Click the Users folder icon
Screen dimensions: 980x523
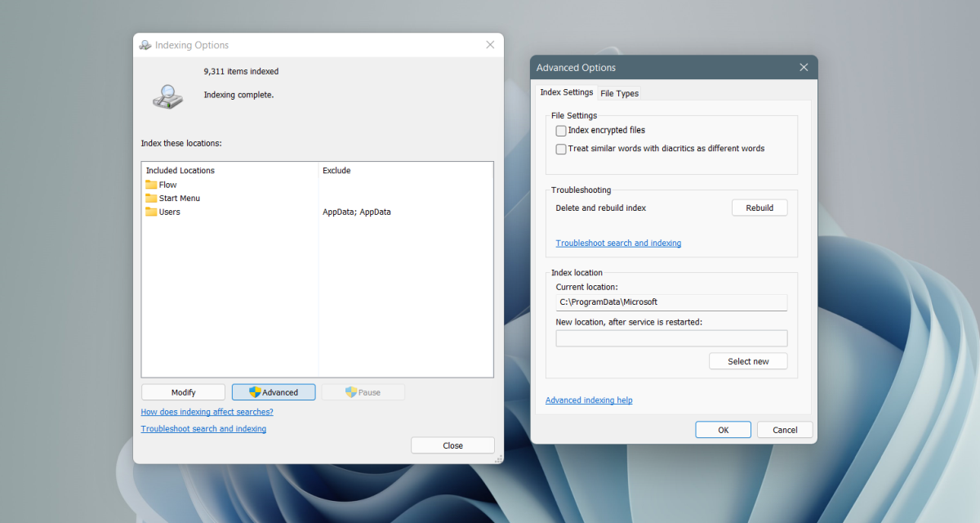click(151, 212)
